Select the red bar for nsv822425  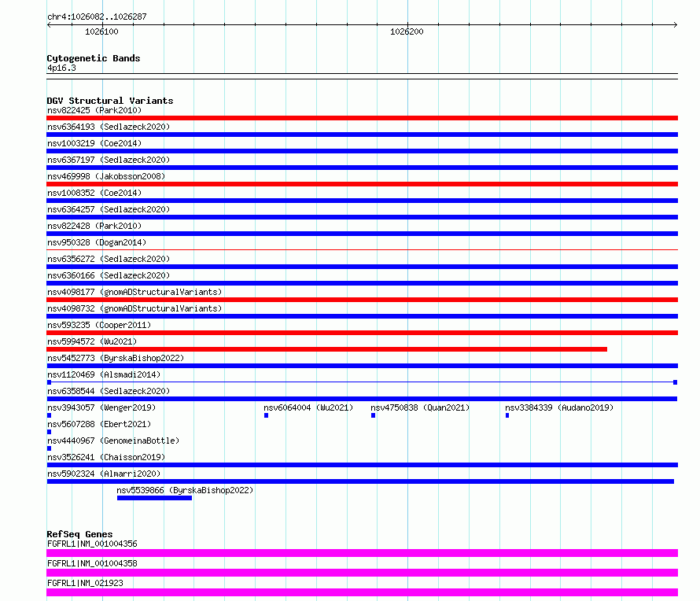(362, 118)
